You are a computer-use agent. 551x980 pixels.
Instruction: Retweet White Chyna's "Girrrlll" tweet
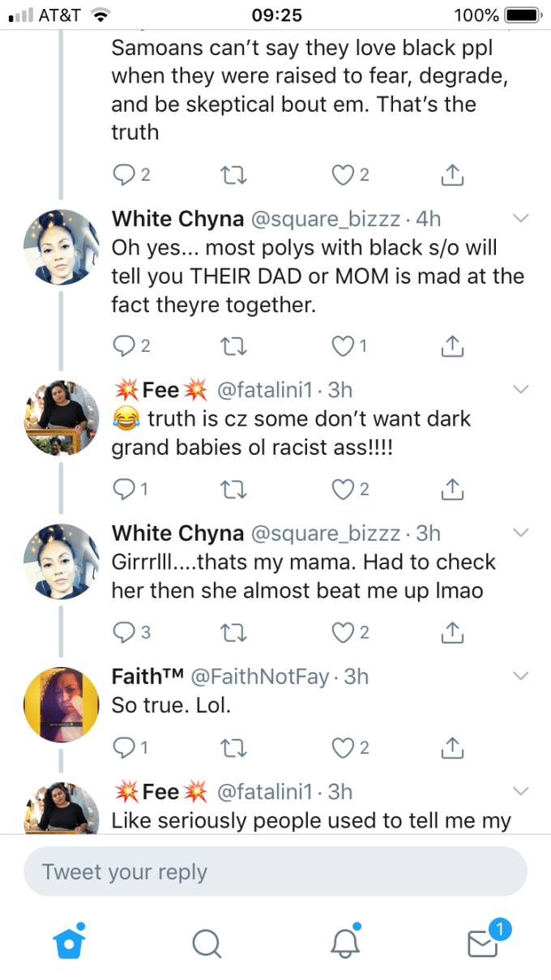pos(233,633)
